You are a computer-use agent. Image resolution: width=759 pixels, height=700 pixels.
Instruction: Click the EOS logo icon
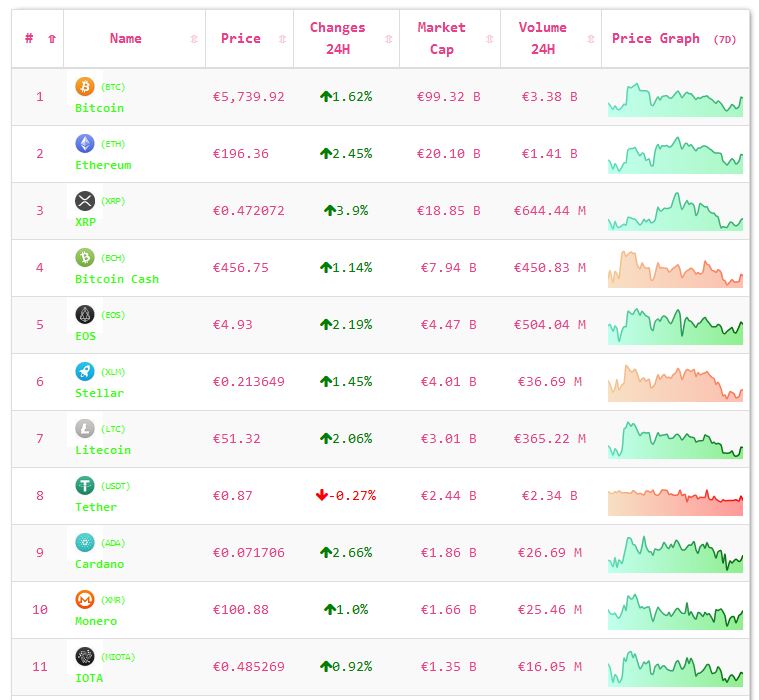[85, 315]
